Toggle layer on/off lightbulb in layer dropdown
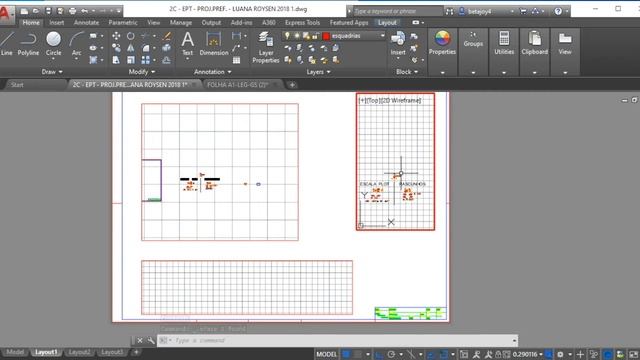 click(x=287, y=36)
